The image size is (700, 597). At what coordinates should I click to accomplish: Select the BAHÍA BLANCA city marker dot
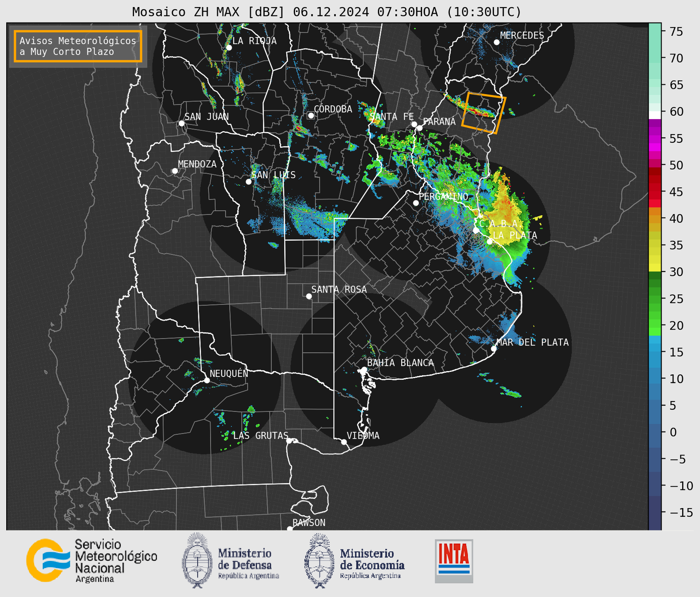click(x=364, y=369)
